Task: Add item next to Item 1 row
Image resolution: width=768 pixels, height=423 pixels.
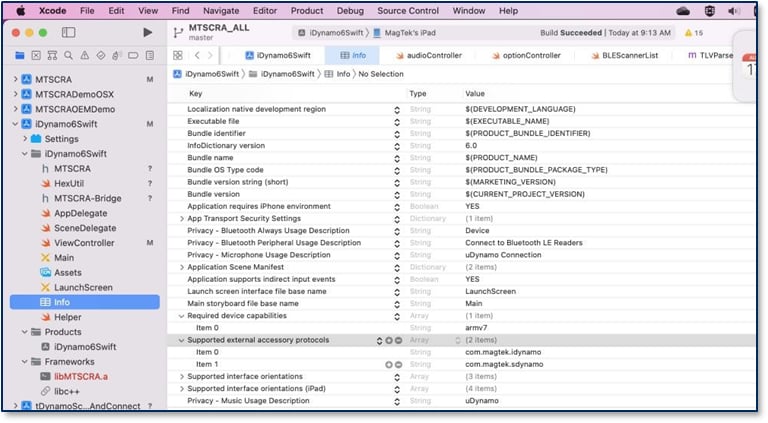Action: point(388,365)
